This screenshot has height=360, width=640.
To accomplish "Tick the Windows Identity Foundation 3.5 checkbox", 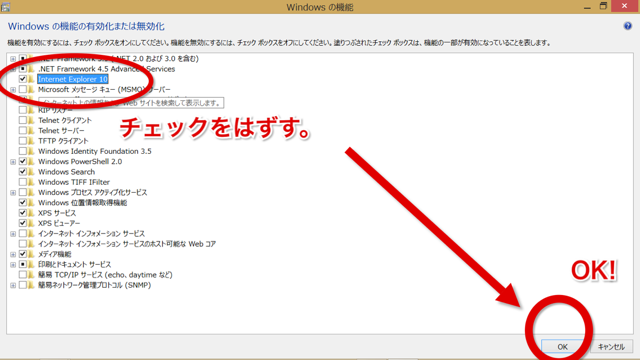I will [x=23, y=151].
